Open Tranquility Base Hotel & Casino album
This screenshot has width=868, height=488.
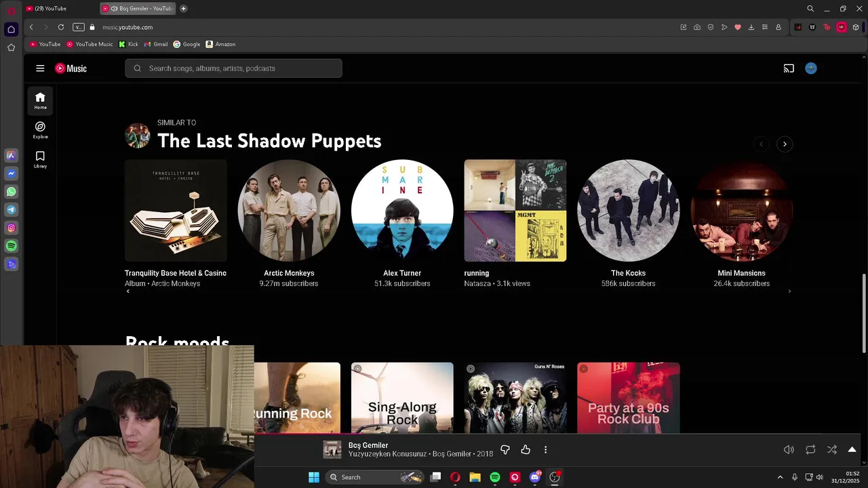point(176,211)
